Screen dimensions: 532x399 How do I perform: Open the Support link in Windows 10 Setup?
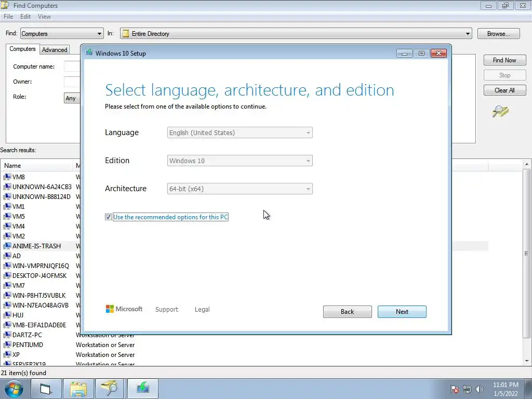pyautogui.click(x=167, y=310)
